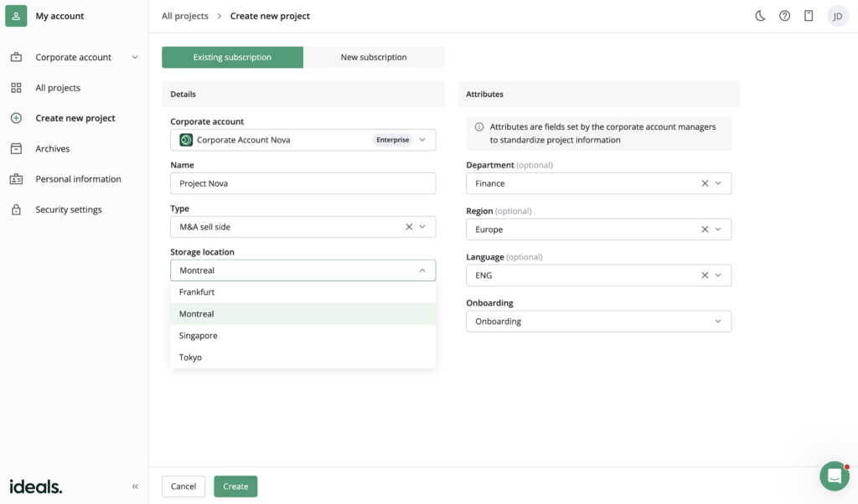Select Frankfurt storage location

coord(303,292)
